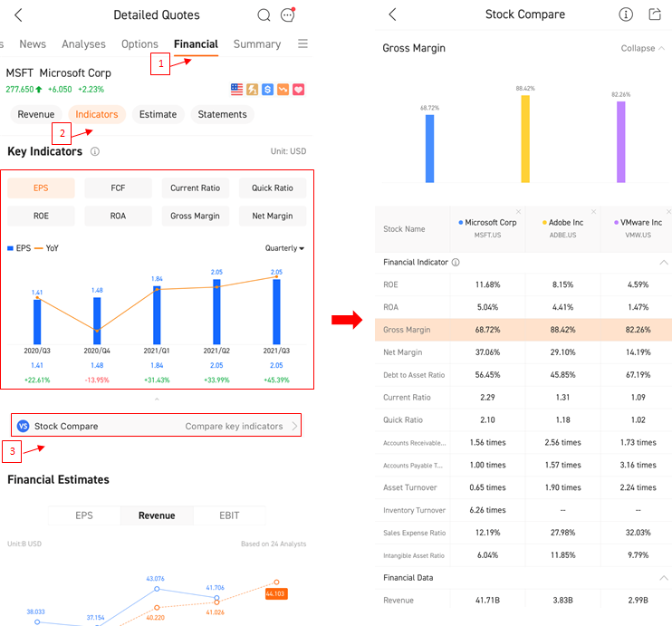Select the ROA indicator chip

(x=119, y=216)
